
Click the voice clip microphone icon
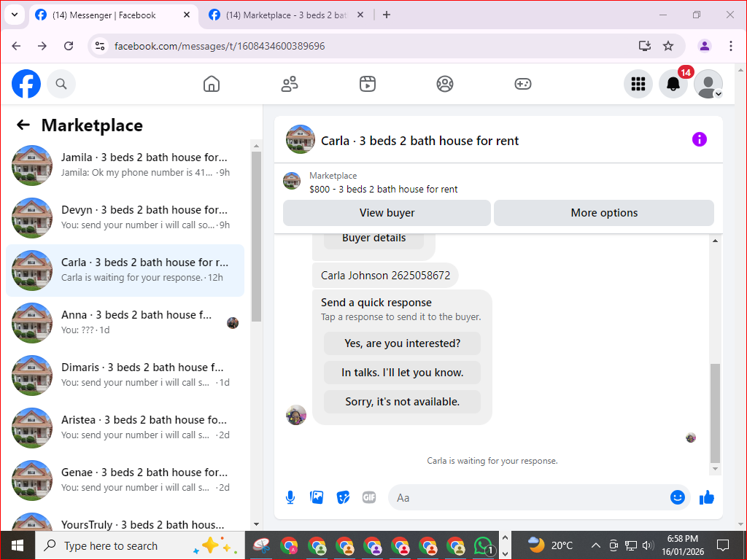pyautogui.click(x=290, y=497)
